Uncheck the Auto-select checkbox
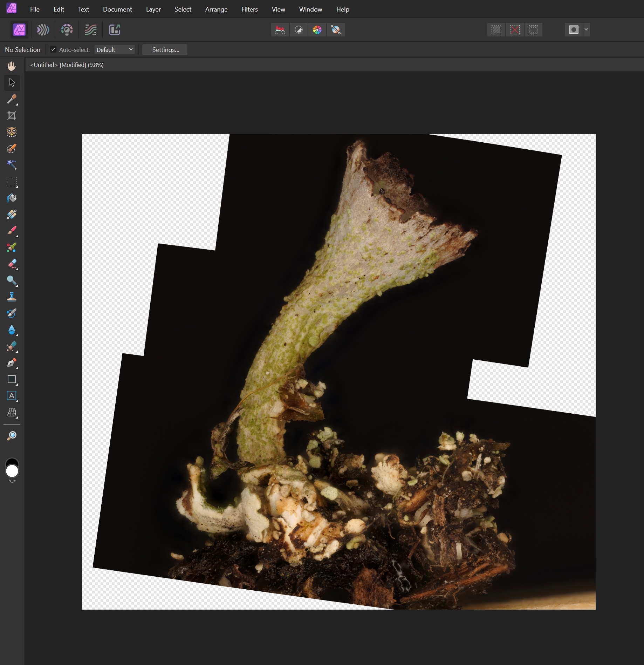This screenshot has height=665, width=644. point(53,49)
